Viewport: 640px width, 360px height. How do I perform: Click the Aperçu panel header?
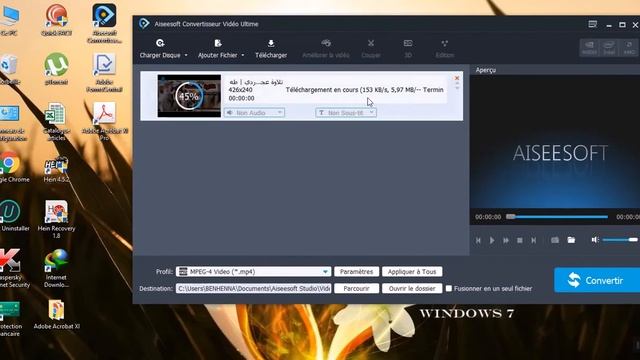(486, 70)
